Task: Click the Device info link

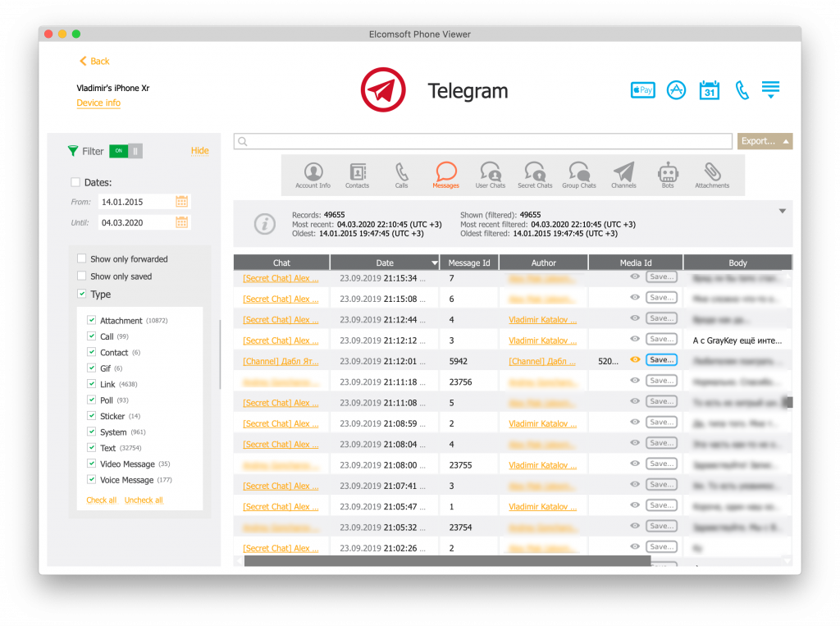Action: 98,103
